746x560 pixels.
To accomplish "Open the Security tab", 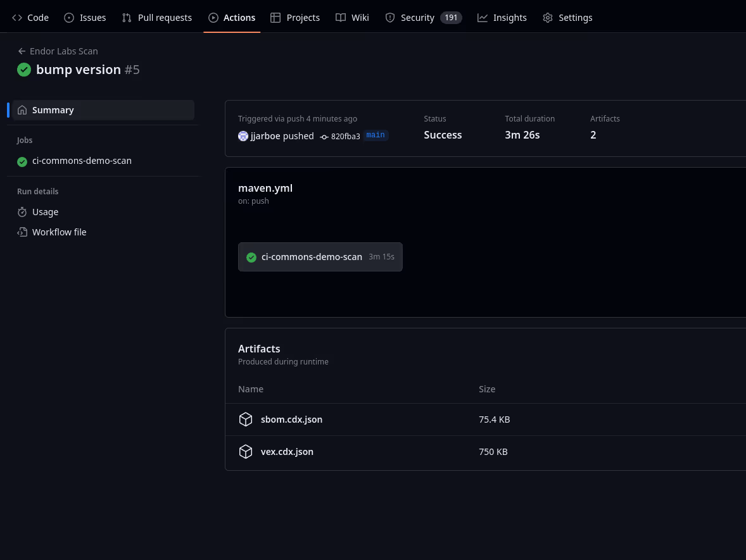I will point(424,18).
